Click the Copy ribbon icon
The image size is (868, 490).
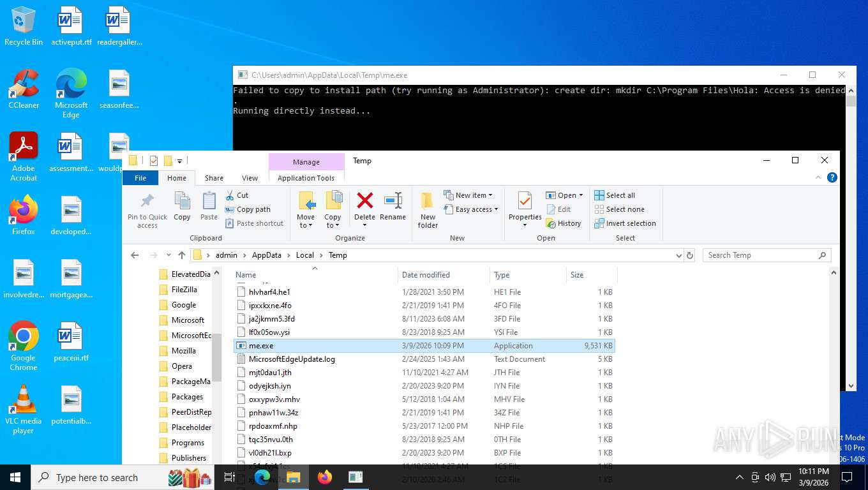coord(182,207)
